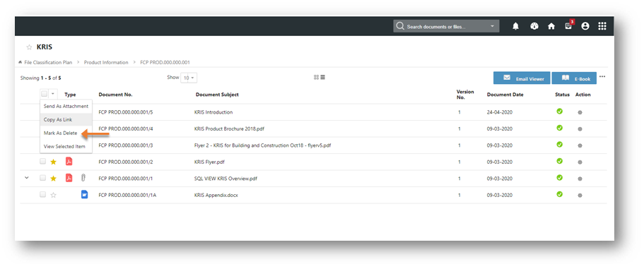644x264 pixels.
Task: Click Word icon of KRIS Appendix.docx
Action: coord(85,195)
